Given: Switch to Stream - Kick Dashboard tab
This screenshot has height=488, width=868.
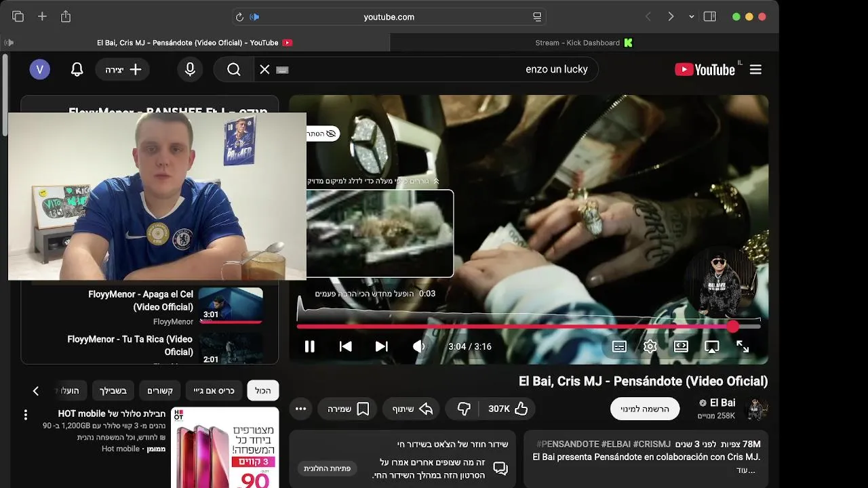Looking at the screenshot, I should (x=585, y=43).
